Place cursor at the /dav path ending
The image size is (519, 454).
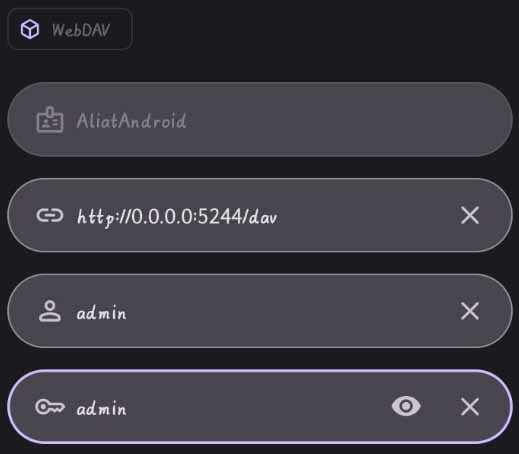pyautogui.click(x=260, y=217)
